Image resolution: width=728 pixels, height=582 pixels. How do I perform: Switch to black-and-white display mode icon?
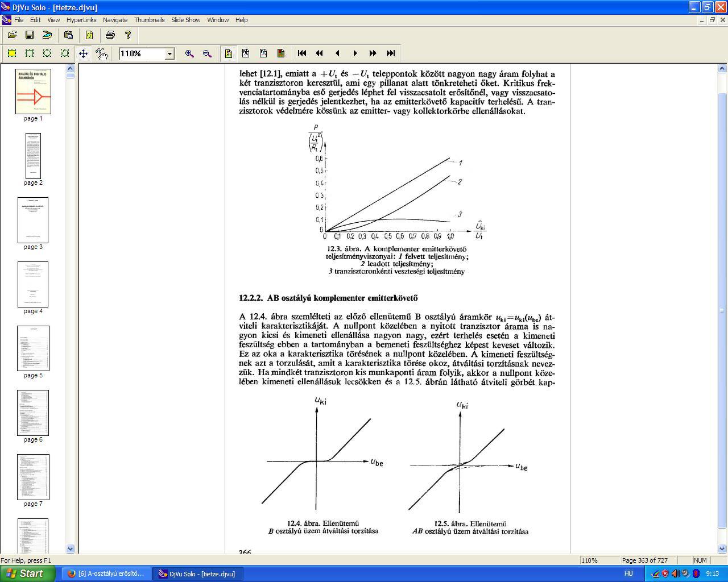246,53
